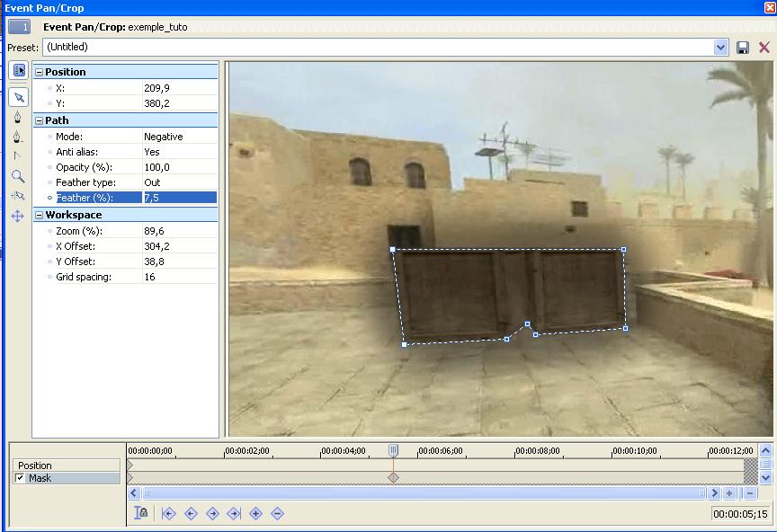Click the 00:00:06;00 ruler mark

(x=440, y=451)
